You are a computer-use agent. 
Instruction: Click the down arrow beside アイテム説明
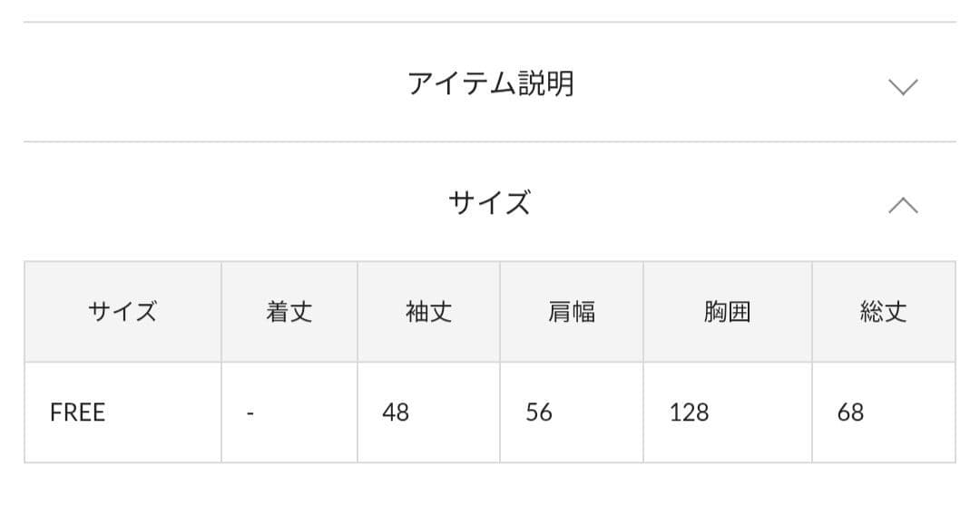pyautogui.click(x=903, y=87)
